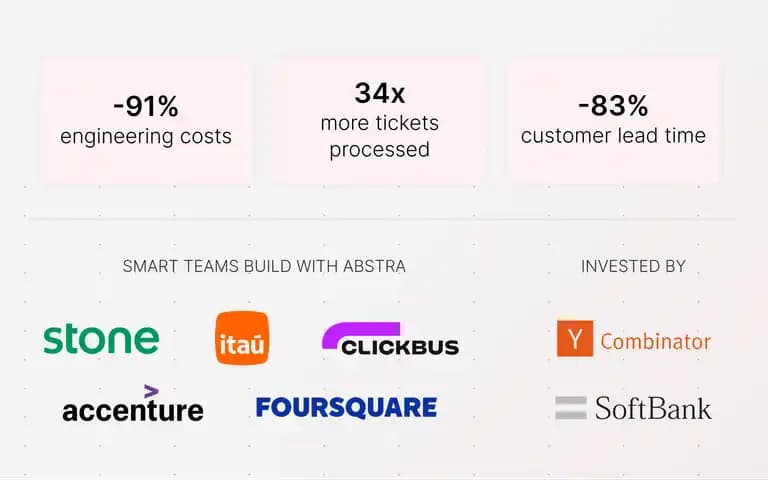Click the Combinator orange text

pos(655,341)
